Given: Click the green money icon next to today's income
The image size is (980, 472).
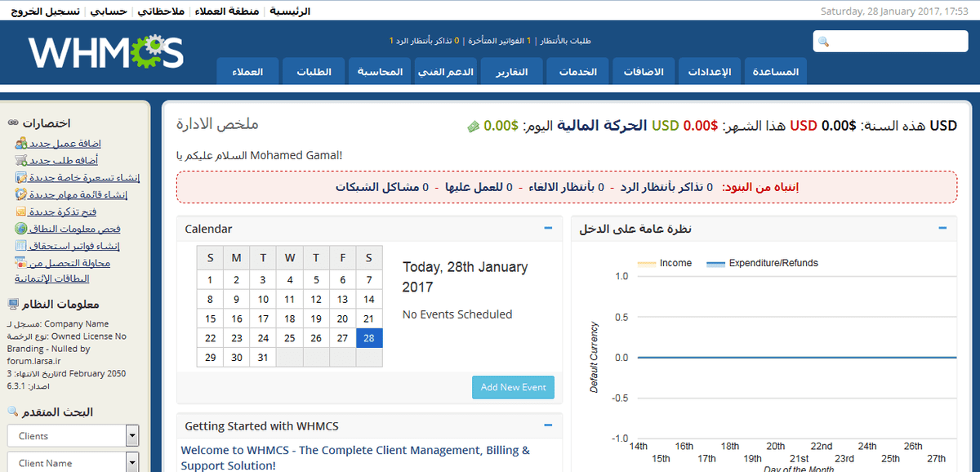Looking at the screenshot, I should (x=473, y=127).
